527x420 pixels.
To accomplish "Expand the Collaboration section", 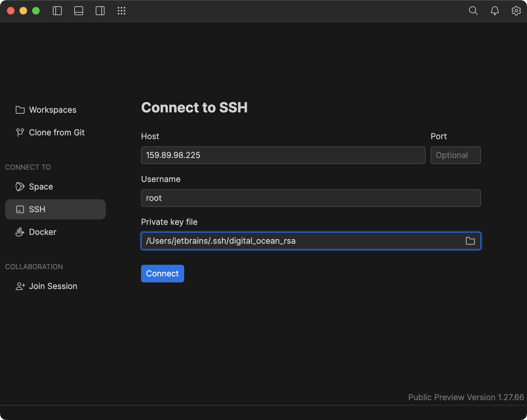I will tap(34, 266).
